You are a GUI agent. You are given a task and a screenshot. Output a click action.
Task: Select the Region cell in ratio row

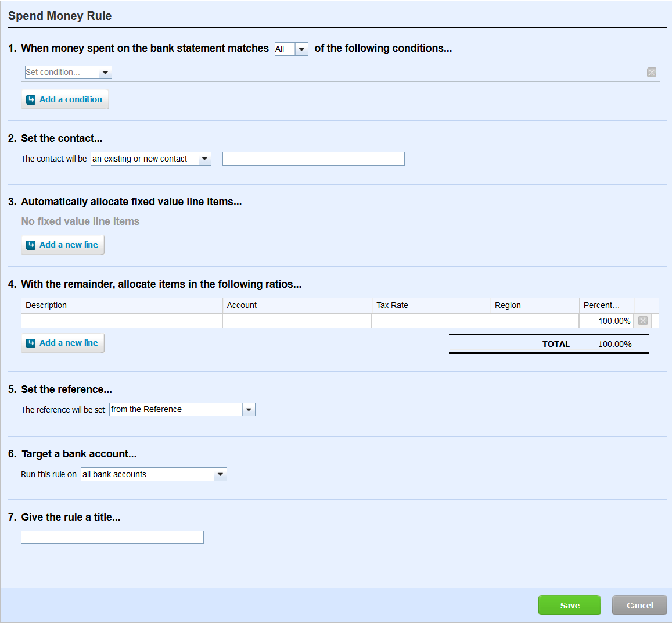tap(534, 321)
